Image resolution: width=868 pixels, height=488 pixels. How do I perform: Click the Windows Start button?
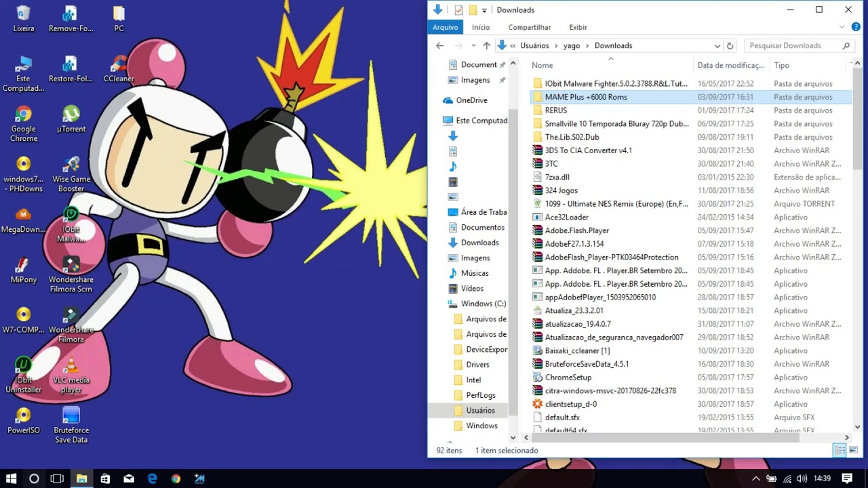(12, 479)
